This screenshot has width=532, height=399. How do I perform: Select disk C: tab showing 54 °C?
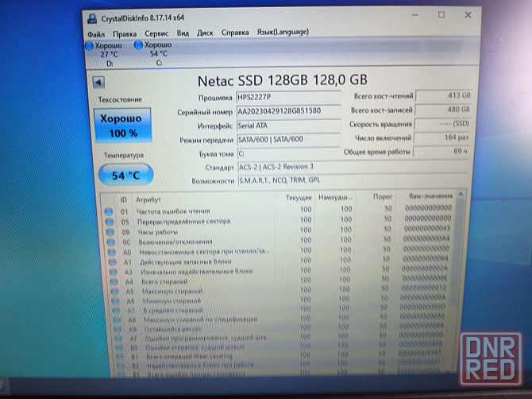pos(156,54)
